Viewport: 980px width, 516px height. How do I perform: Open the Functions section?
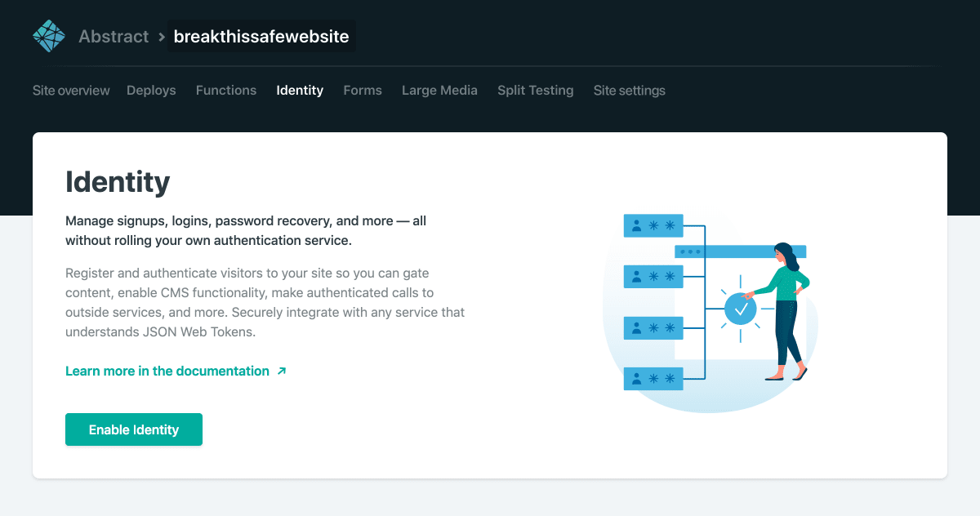[x=226, y=90]
